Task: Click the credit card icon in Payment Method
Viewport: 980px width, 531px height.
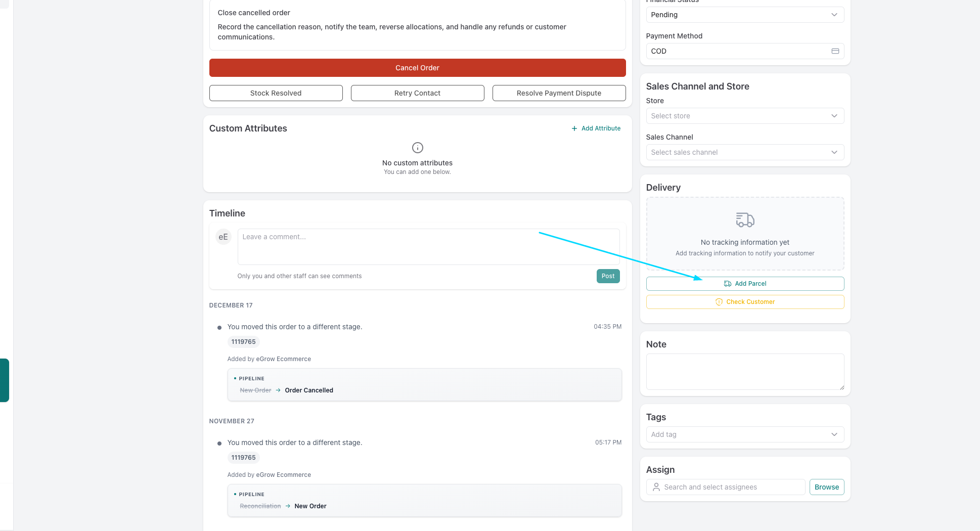Action: (x=835, y=51)
